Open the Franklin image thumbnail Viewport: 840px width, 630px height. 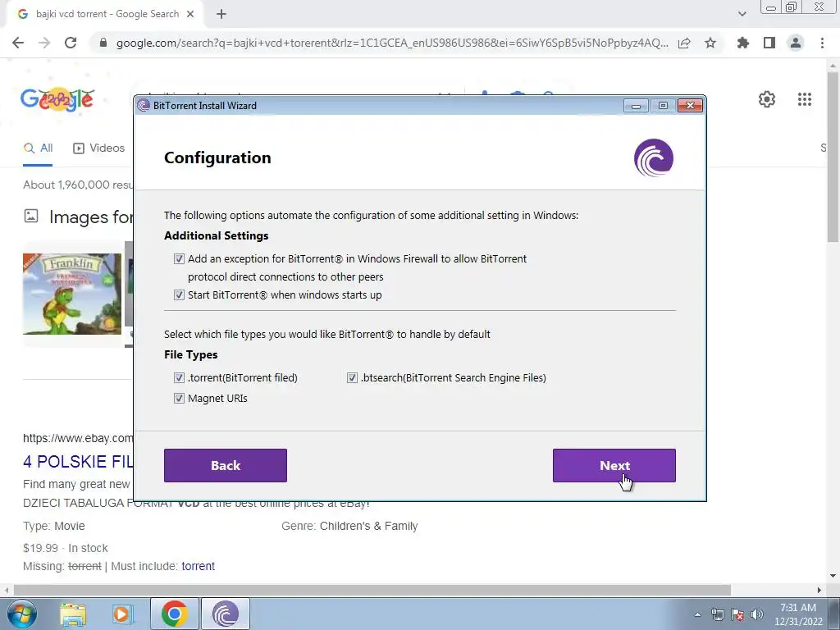(x=72, y=294)
